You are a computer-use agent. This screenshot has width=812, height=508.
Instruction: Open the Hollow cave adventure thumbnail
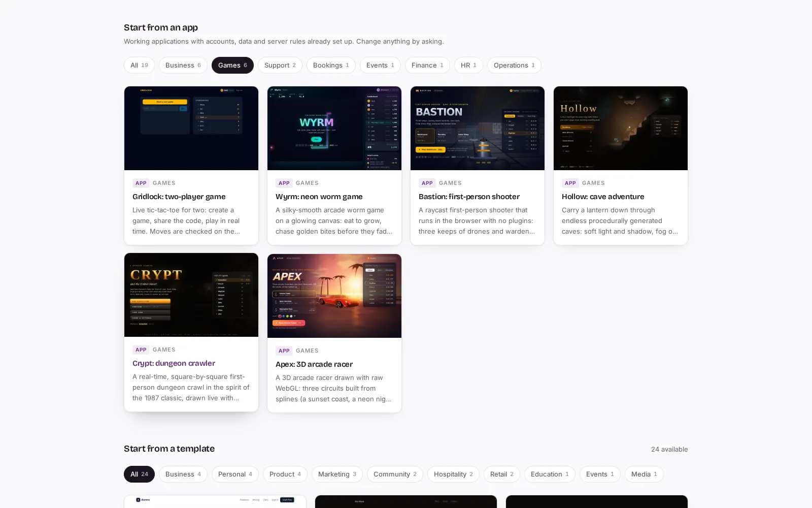621,128
